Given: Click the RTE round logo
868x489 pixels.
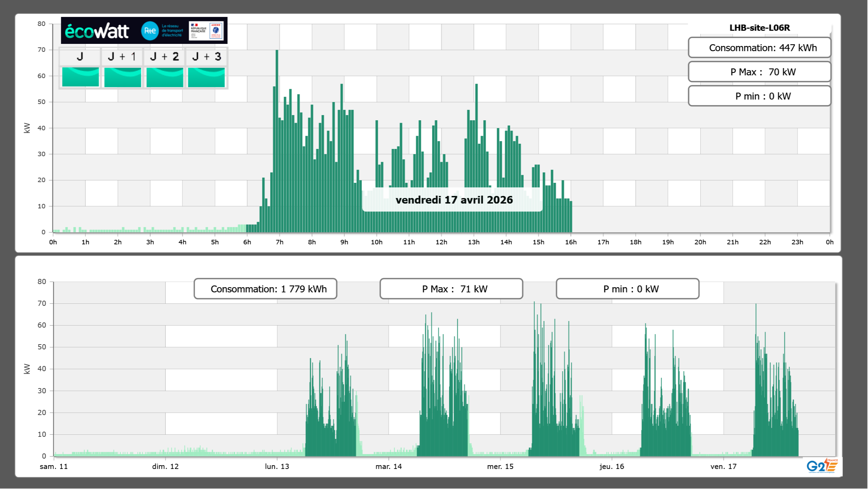Looking at the screenshot, I should tap(150, 31).
